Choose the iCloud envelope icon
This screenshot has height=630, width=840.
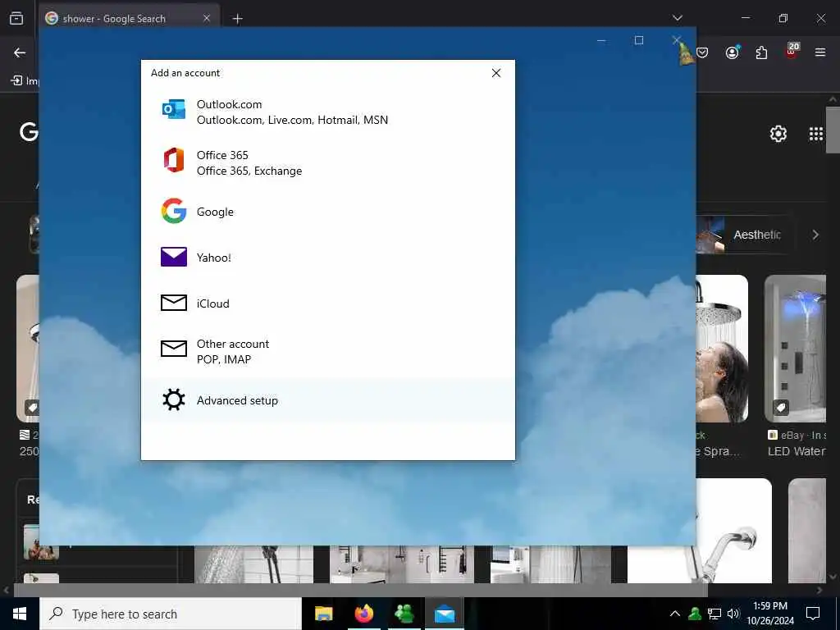point(174,303)
